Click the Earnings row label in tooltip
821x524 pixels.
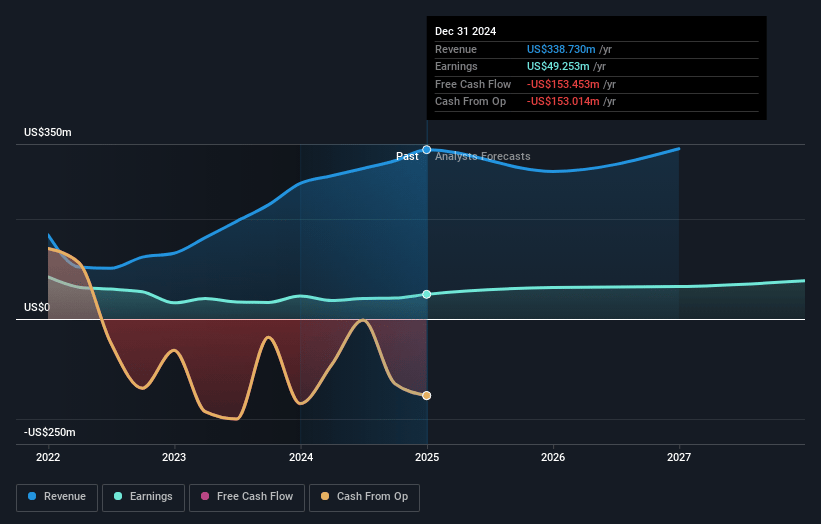456,66
